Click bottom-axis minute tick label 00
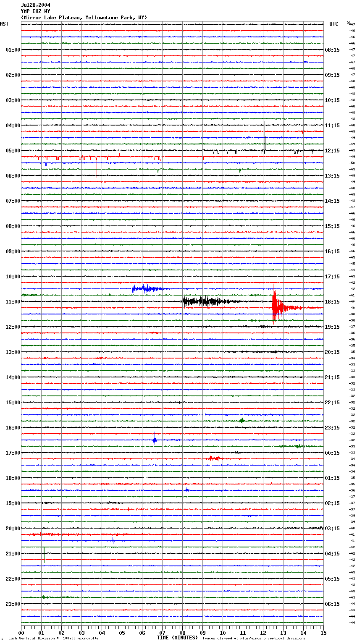Image resolution: width=357 pixels, height=644 pixels. pos(21,633)
